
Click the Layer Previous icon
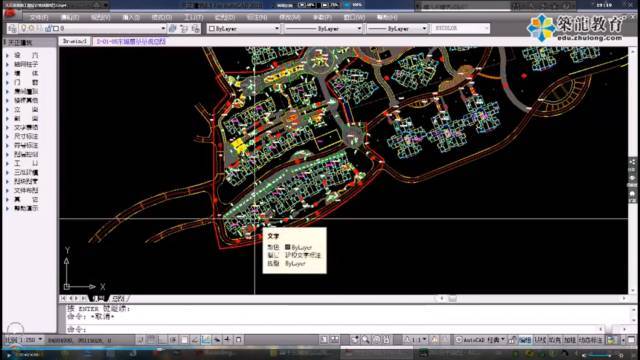[184, 28]
